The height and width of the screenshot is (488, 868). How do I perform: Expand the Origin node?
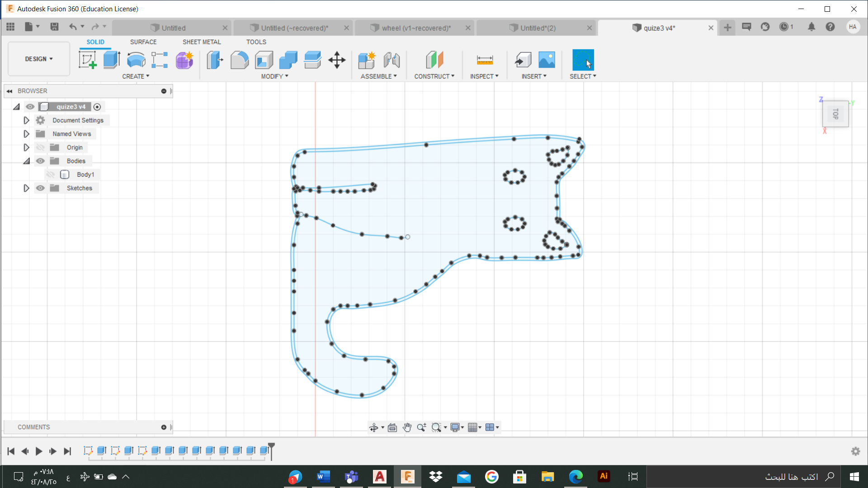pyautogui.click(x=26, y=147)
